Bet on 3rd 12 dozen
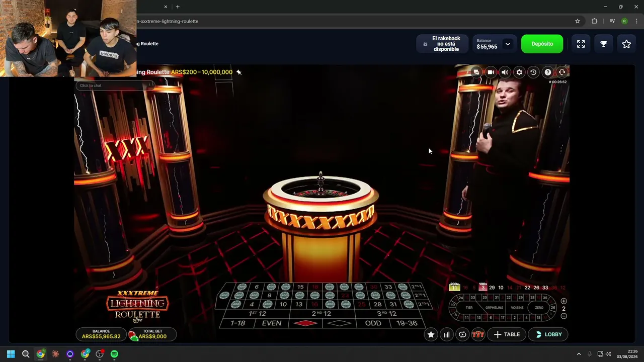Image resolution: width=644 pixels, height=362 pixels. [386, 314]
